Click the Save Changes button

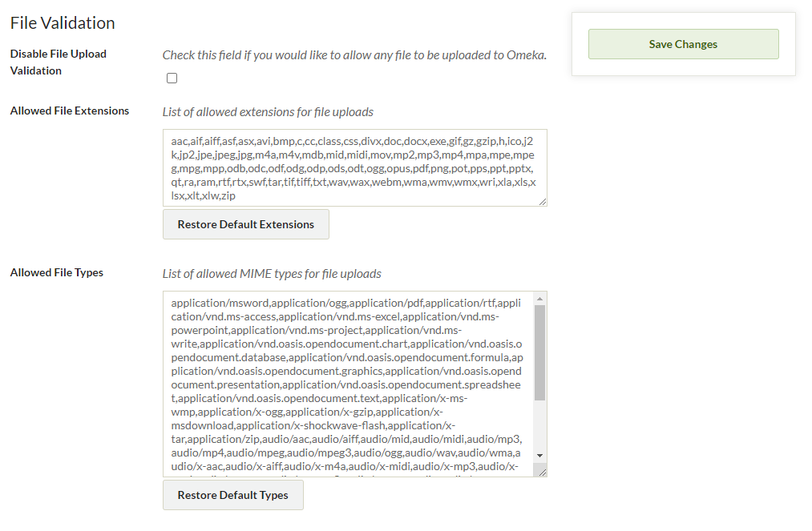pos(683,44)
